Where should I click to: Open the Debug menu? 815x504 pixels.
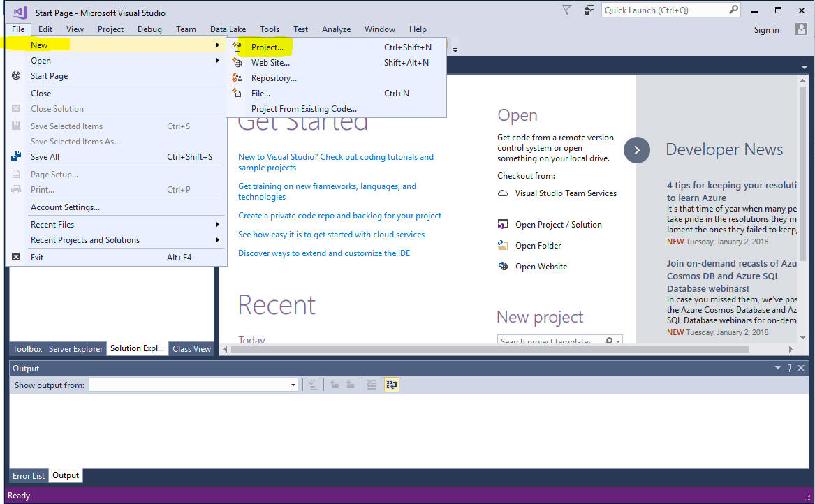(149, 29)
